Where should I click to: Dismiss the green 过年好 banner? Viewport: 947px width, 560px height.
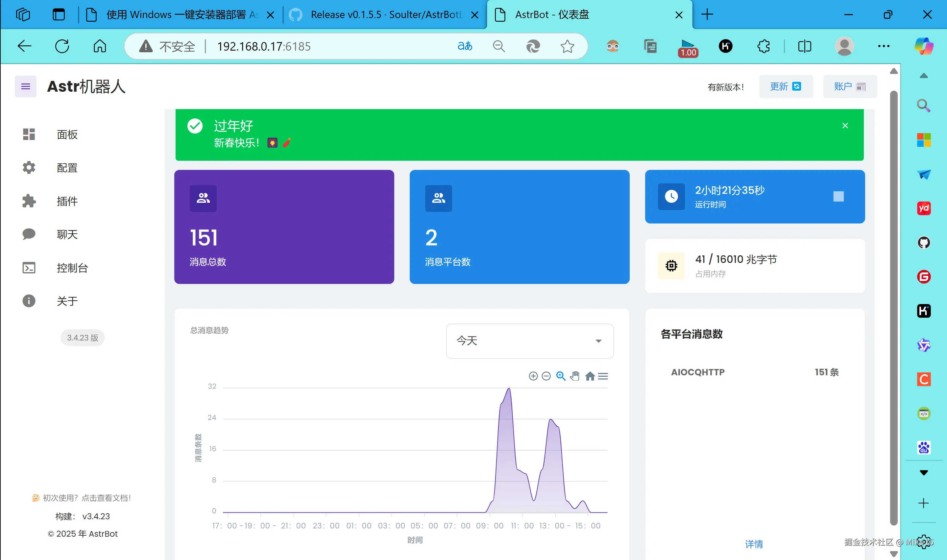point(845,126)
